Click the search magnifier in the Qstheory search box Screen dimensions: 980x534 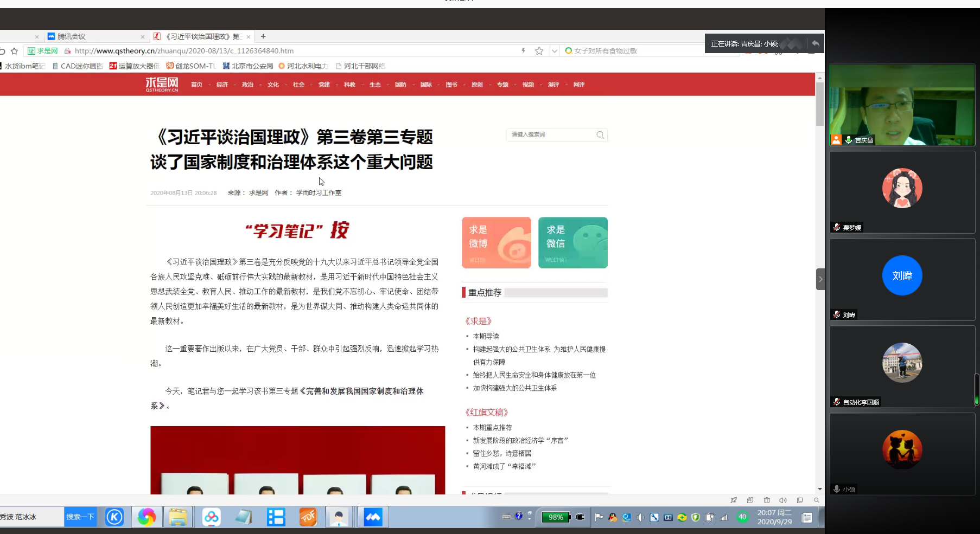coord(600,135)
